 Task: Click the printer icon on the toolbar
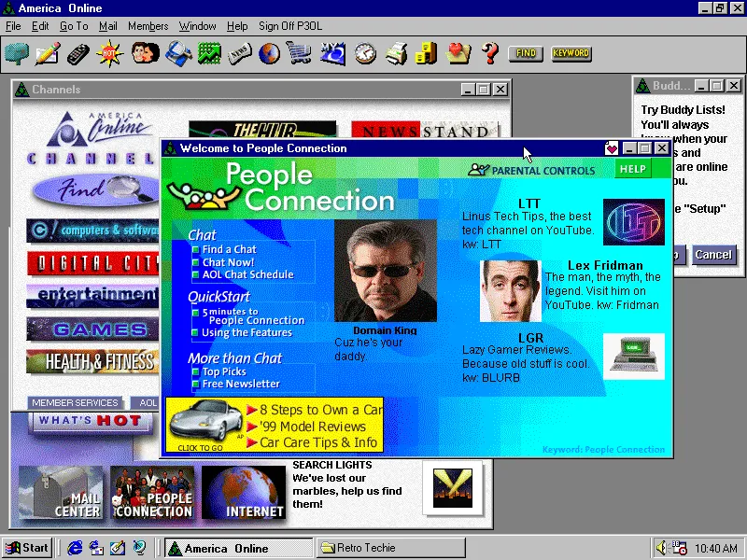394,53
